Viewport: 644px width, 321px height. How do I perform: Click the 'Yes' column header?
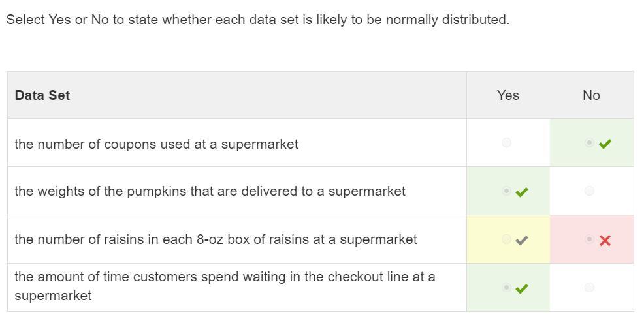coord(507,95)
